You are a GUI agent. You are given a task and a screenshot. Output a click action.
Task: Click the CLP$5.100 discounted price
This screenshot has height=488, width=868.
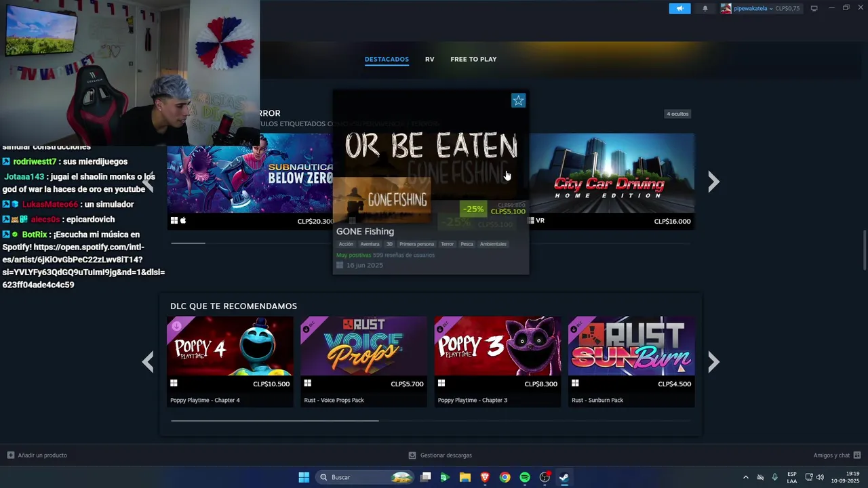click(508, 211)
